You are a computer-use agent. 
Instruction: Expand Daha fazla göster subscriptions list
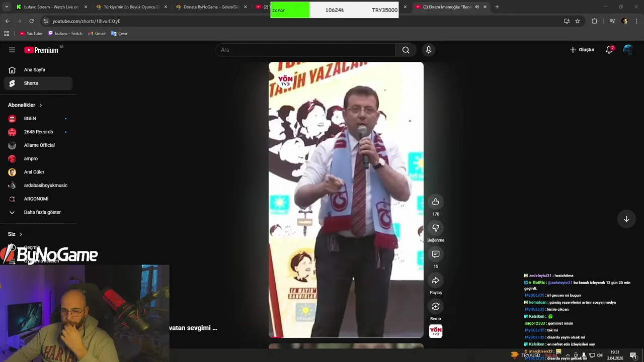click(38, 212)
